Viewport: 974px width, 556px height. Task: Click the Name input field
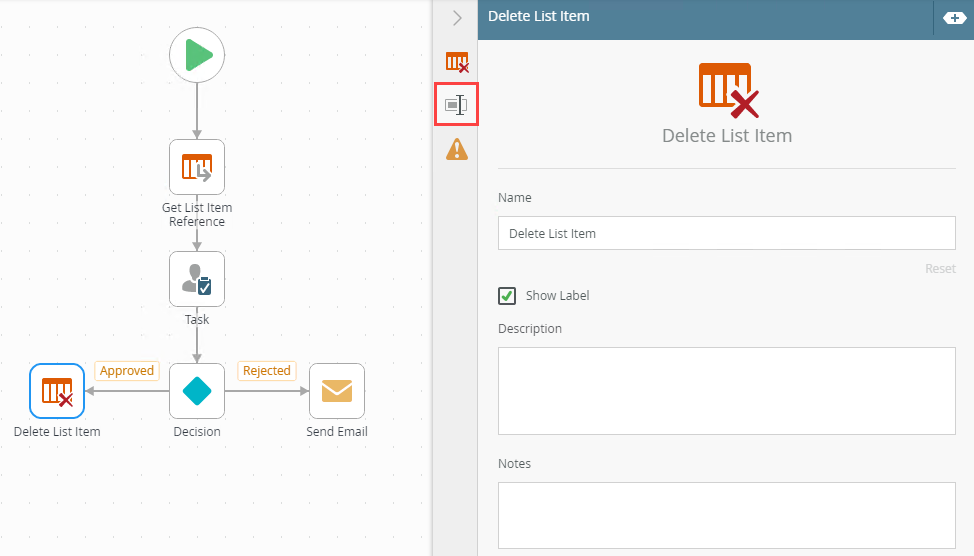(726, 234)
